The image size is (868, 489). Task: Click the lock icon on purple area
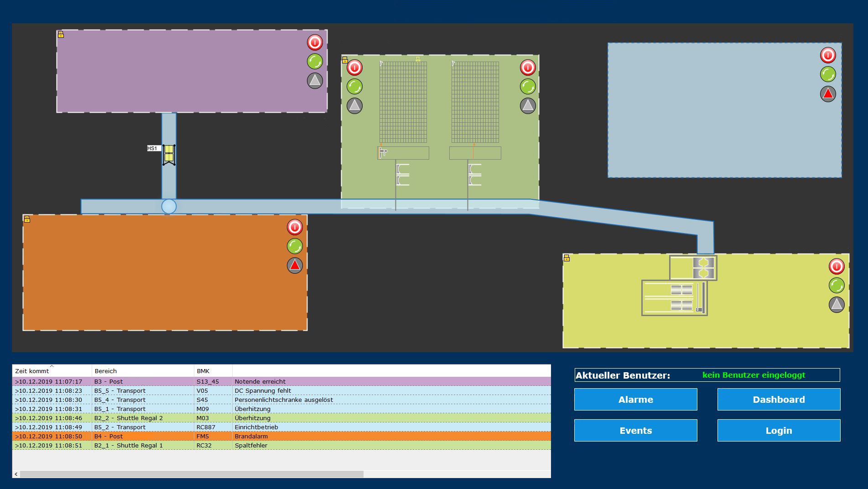pos(61,35)
